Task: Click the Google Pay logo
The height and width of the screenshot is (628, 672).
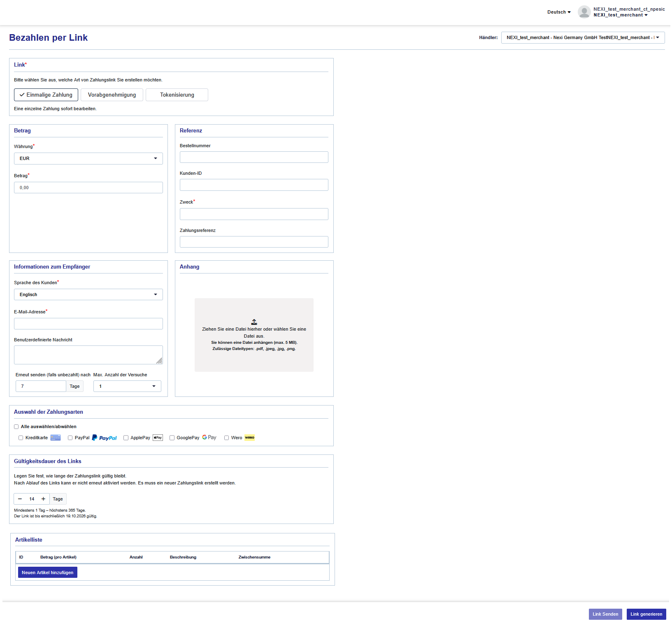Action: (209, 437)
